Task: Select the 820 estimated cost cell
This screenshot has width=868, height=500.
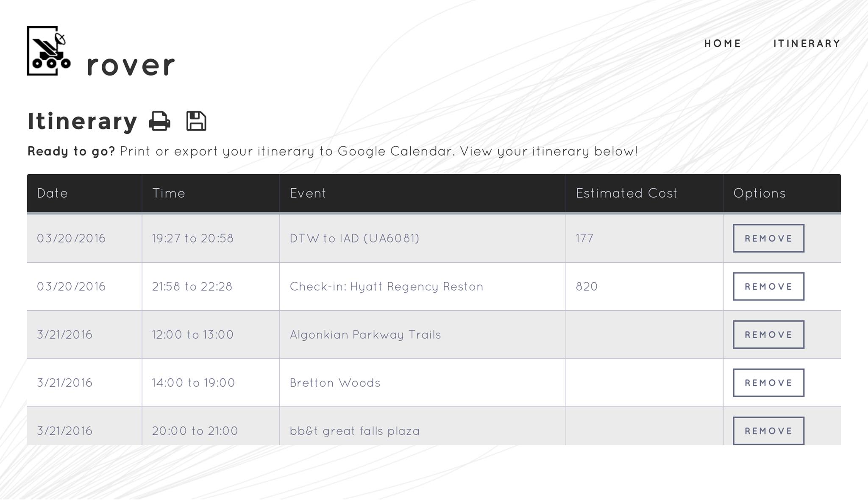Action: (644, 286)
